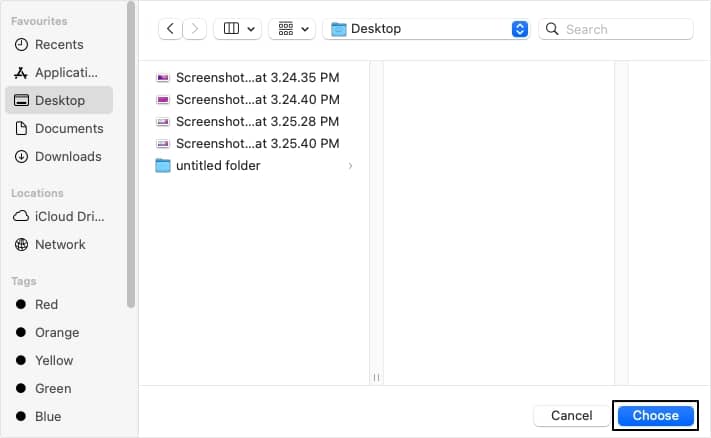Click the Downloads arrow icon

point(21,156)
